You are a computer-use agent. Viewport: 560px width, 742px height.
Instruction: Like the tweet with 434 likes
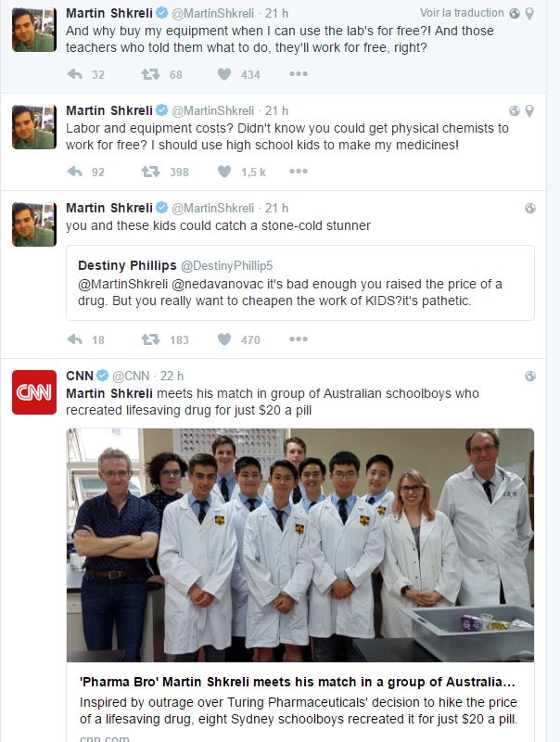pyautogui.click(x=224, y=74)
